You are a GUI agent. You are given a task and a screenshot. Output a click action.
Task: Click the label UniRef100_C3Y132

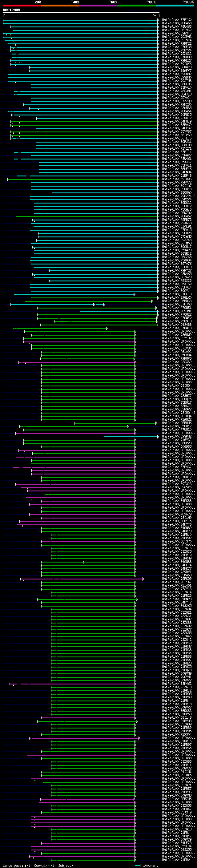click(177, 338)
